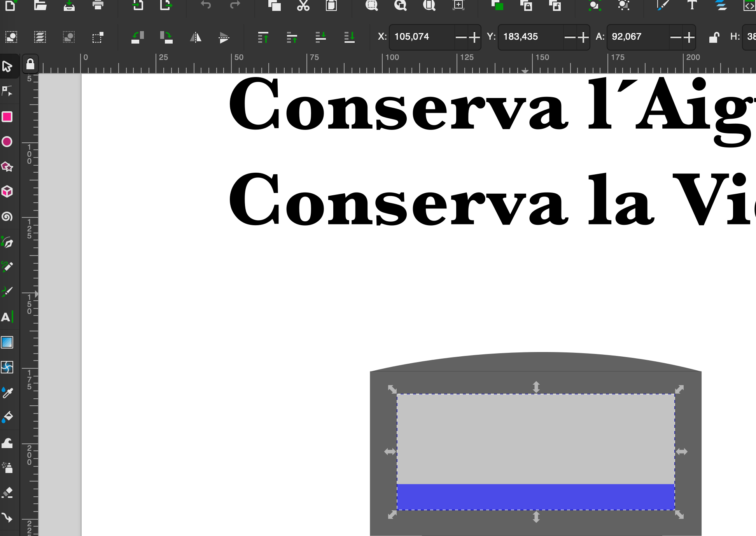Choose the Node editing tool
The width and height of the screenshot is (756, 536).
[7, 91]
